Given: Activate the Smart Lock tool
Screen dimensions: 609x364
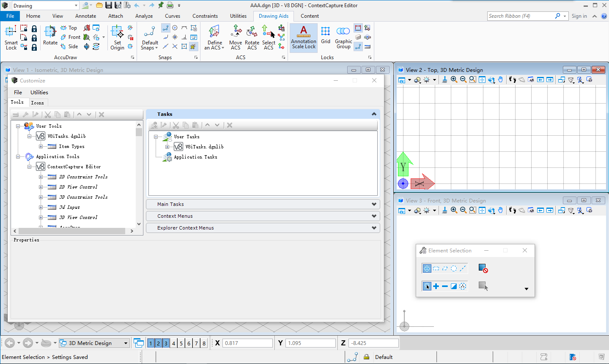Looking at the screenshot, I should tap(11, 38).
